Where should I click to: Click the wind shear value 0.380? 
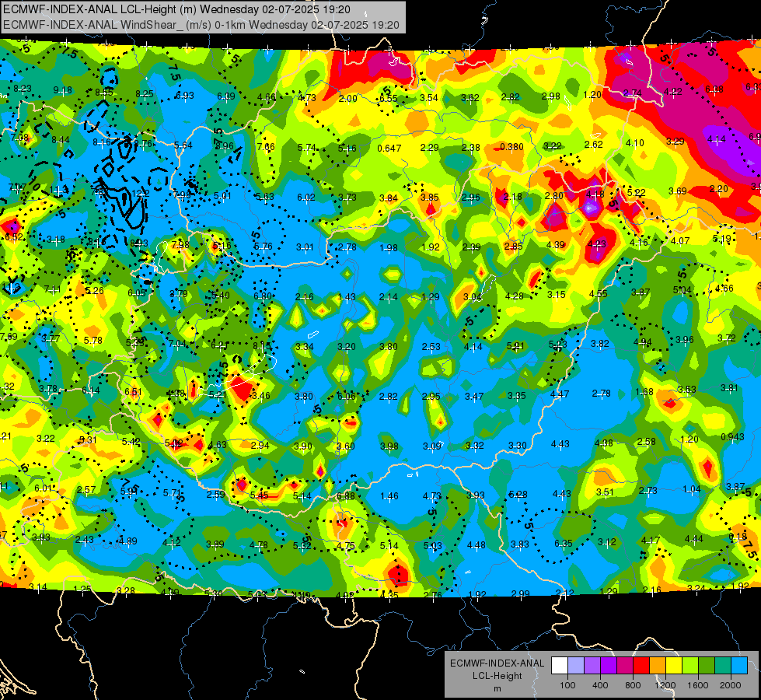(511, 147)
